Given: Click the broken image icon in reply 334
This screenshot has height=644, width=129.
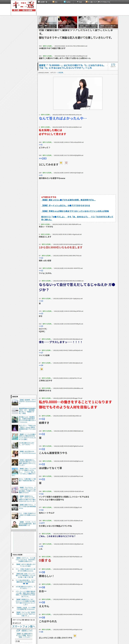Looking at the screenshot, I should coord(66,163).
